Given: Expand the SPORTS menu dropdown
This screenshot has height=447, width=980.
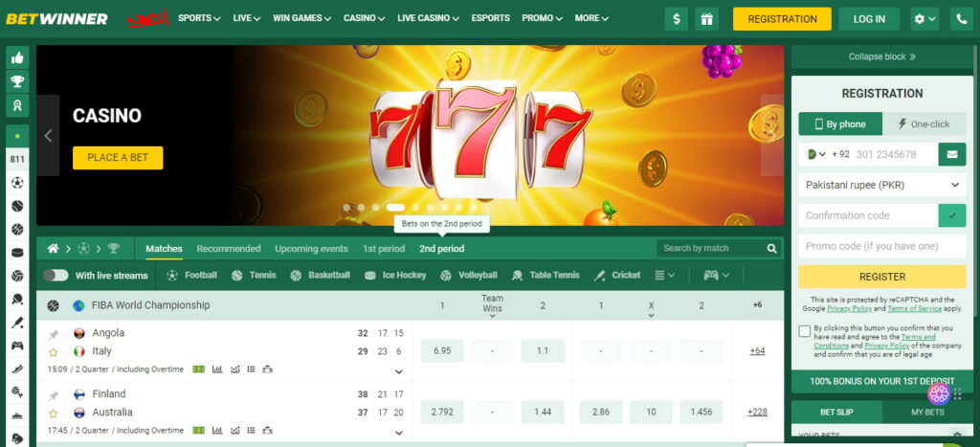Looking at the screenshot, I should coord(199,18).
